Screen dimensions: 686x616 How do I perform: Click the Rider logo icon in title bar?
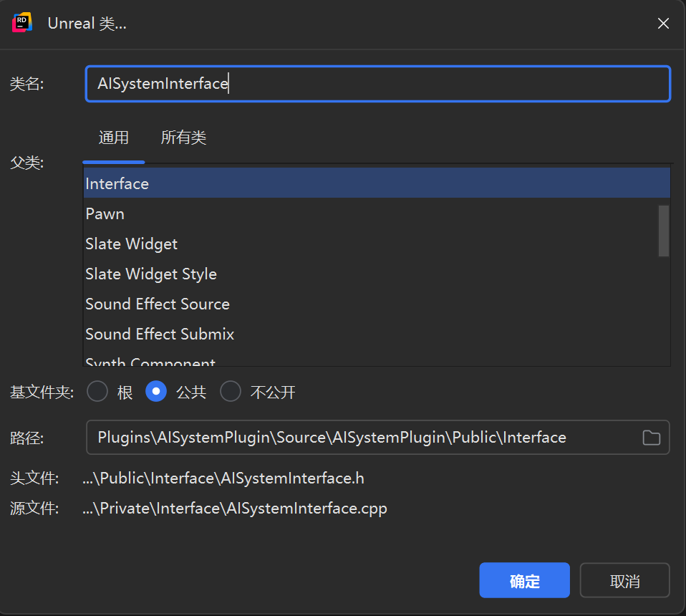coord(22,22)
